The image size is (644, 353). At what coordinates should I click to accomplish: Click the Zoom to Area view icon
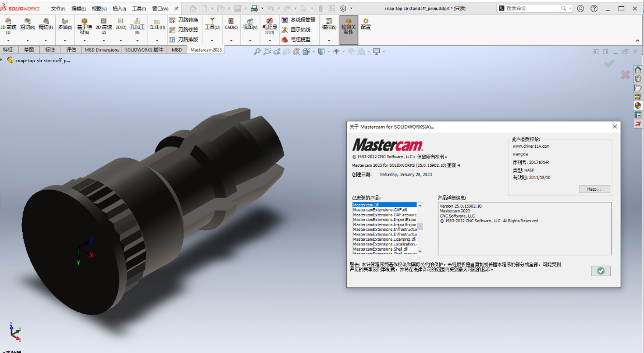267,51
